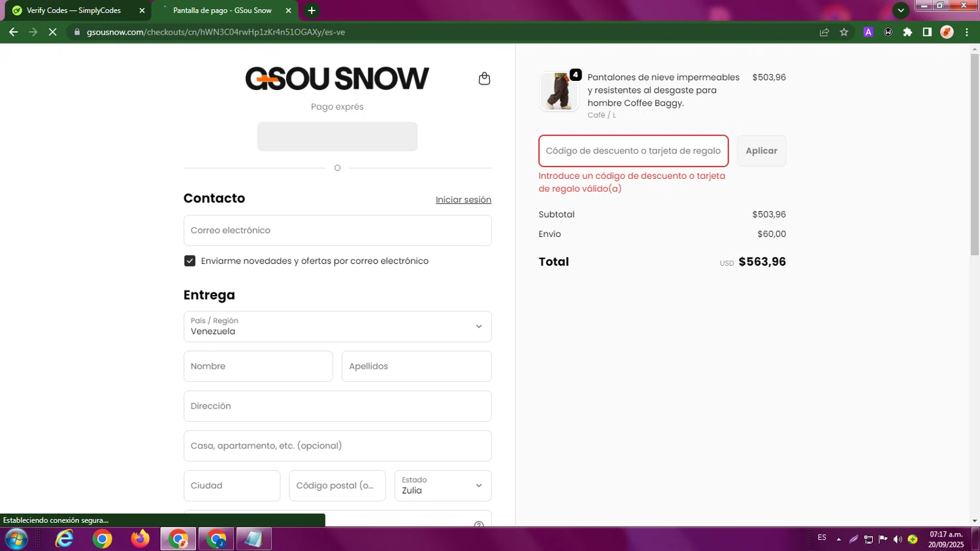
Task: Focus the Código postal field
Action: point(337,486)
